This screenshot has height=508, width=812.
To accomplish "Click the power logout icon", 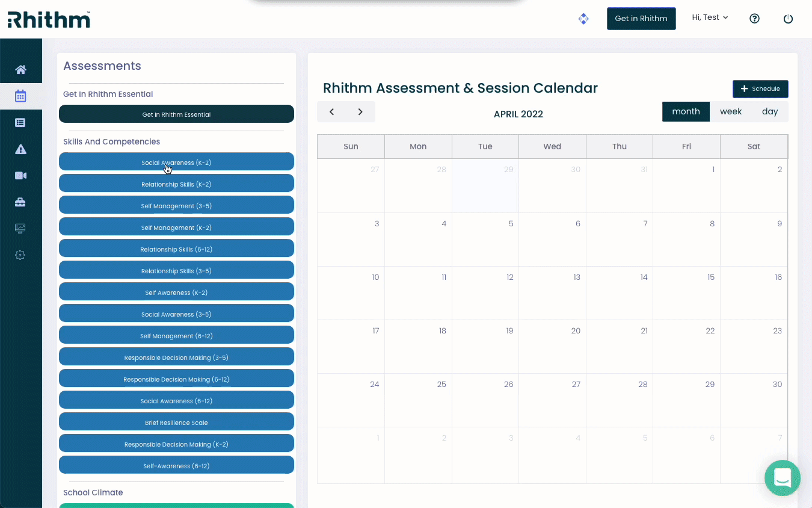I will [x=788, y=19].
